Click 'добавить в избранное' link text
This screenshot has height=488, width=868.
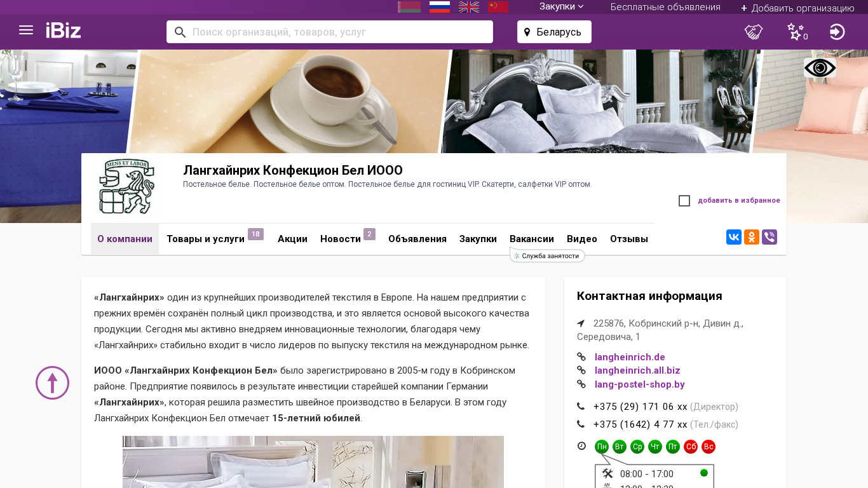[739, 201]
